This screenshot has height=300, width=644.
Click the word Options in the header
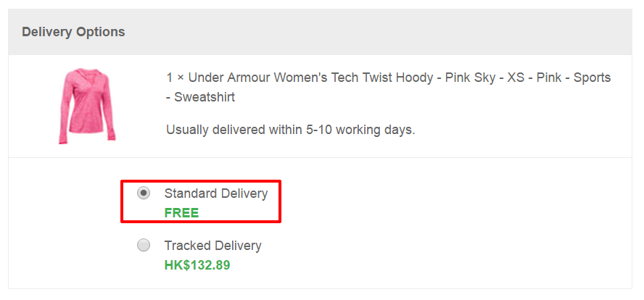pos(100,32)
